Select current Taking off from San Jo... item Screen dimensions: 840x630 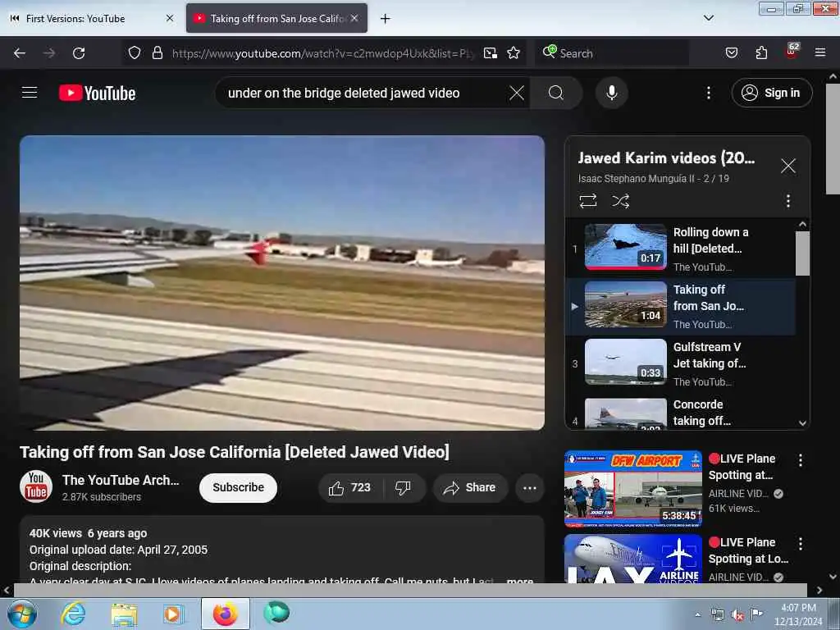tap(680, 307)
